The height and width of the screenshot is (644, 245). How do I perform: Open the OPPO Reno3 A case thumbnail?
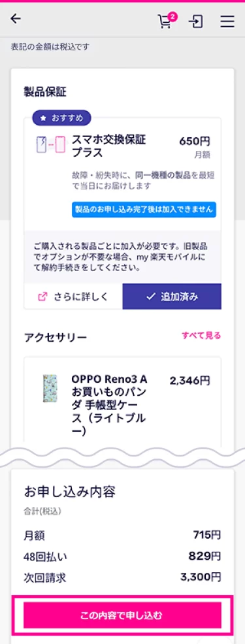coord(50,389)
